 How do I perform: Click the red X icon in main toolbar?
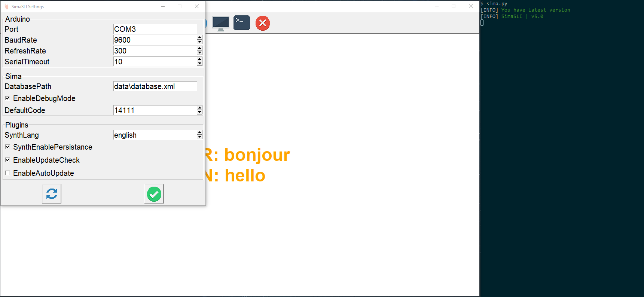pos(263,23)
